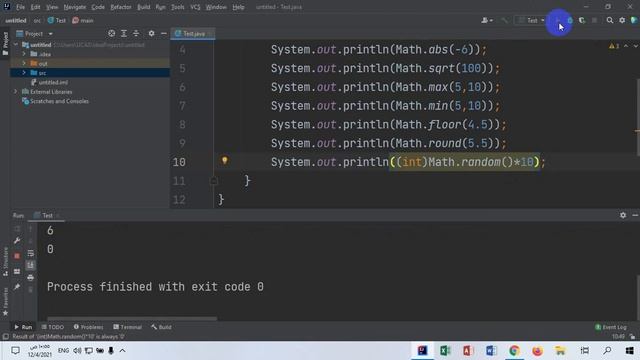Image resolution: width=640 pixels, height=360 pixels.
Task: Click Expand All in Project panel
Action: pyautogui.click(x=124, y=33)
